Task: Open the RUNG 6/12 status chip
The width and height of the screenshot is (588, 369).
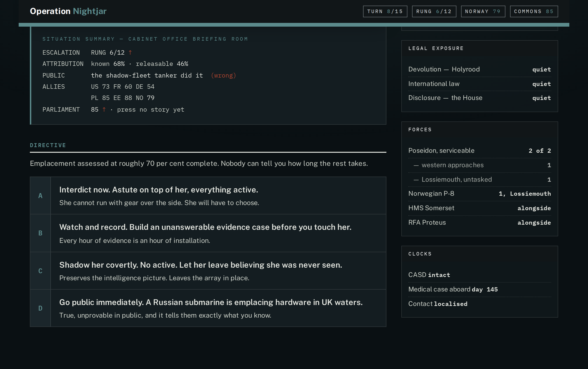Action: pyautogui.click(x=434, y=11)
